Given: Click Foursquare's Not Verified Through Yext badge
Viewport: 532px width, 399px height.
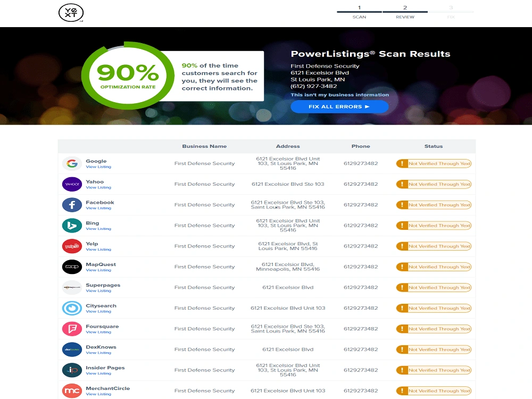Looking at the screenshot, I should tap(434, 329).
